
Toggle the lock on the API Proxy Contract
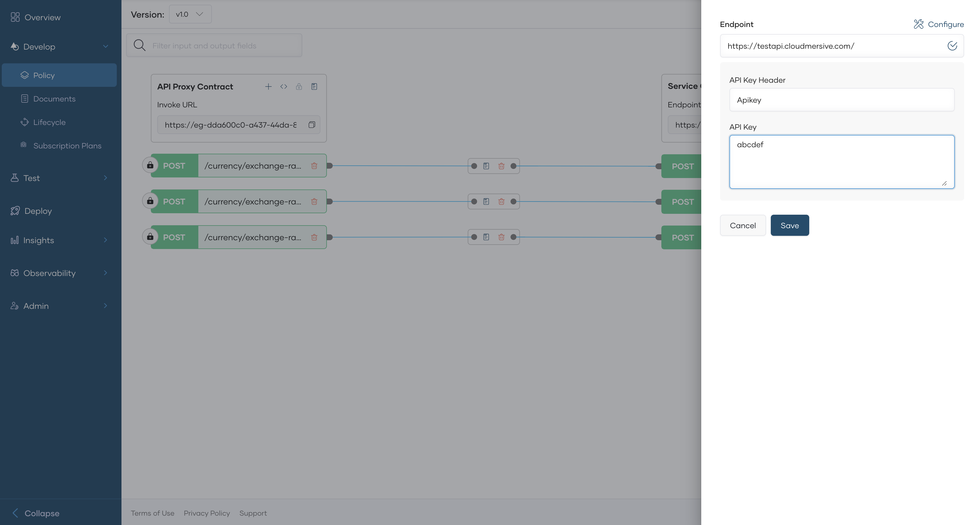point(299,87)
